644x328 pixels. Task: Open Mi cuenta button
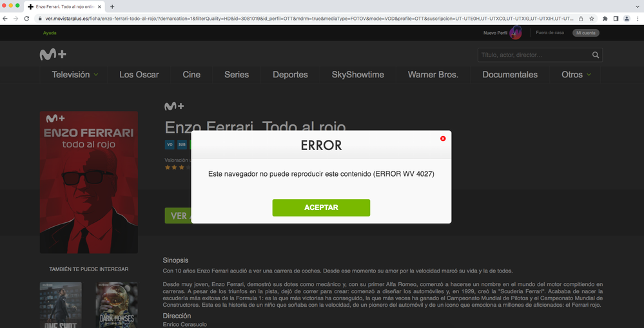coord(586,33)
